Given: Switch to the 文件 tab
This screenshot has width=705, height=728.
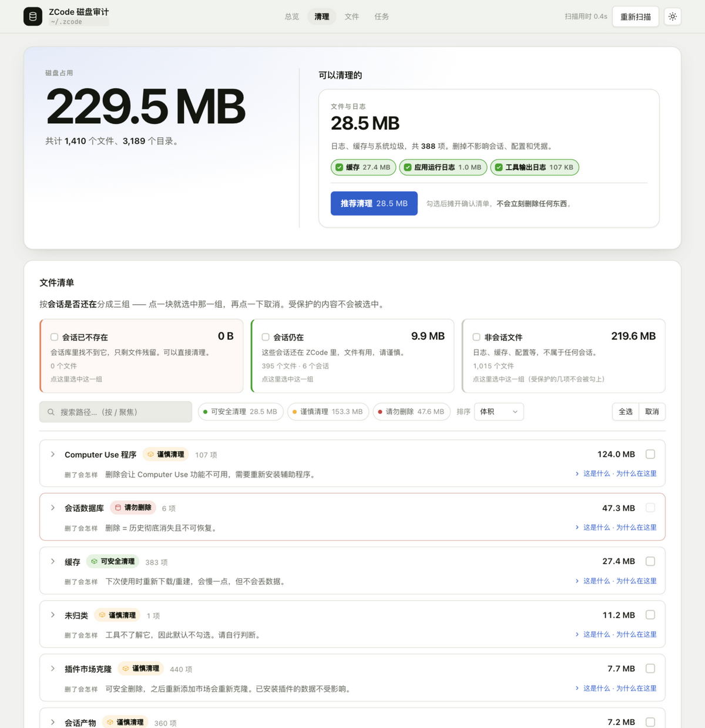Looking at the screenshot, I should click(352, 16).
